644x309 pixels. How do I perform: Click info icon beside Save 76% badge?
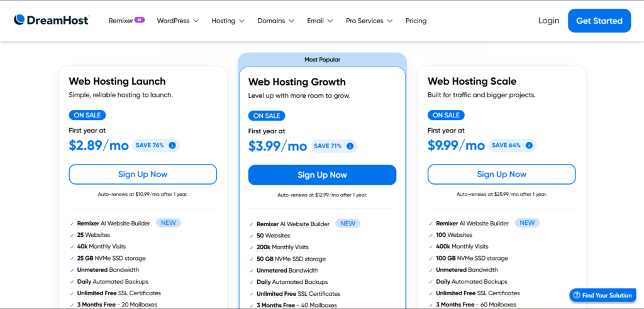tap(172, 146)
